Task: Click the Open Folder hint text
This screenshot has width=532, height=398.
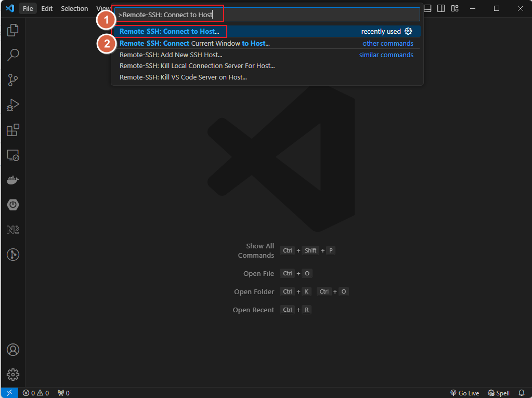Action: (254, 292)
